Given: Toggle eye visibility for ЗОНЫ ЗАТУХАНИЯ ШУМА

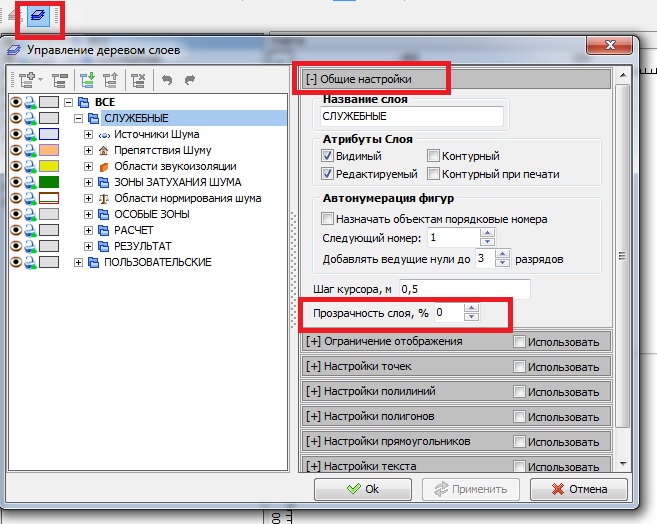Looking at the screenshot, I should click(14, 182).
